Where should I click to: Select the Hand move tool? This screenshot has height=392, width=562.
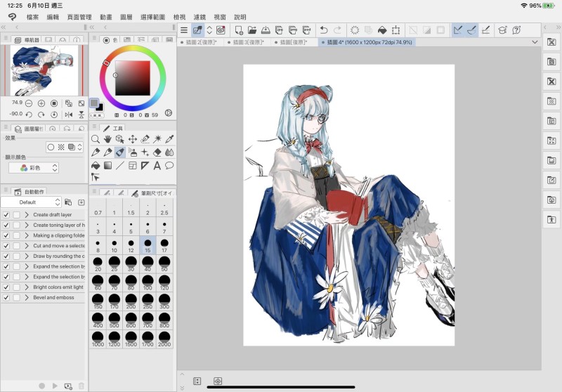[x=107, y=139]
